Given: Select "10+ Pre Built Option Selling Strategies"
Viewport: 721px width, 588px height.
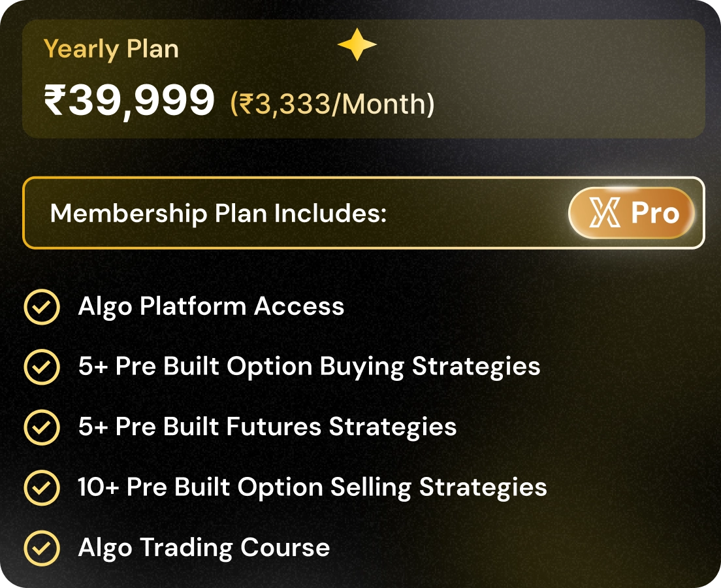Looking at the screenshot, I should (x=312, y=487).
